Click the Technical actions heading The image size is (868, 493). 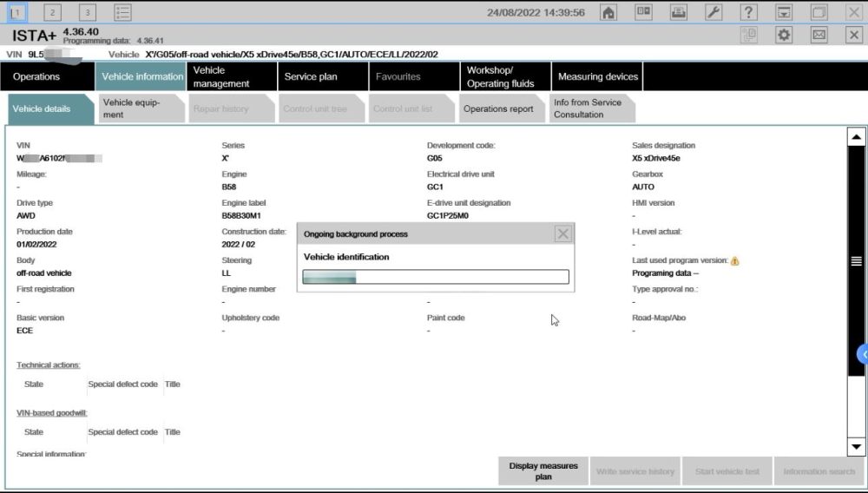point(48,365)
